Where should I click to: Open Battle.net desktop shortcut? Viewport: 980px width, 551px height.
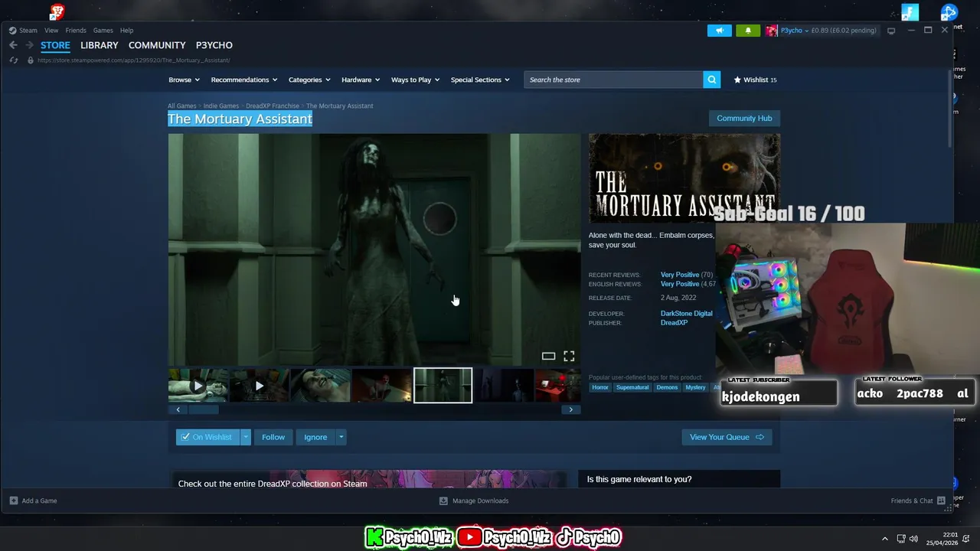(949, 12)
